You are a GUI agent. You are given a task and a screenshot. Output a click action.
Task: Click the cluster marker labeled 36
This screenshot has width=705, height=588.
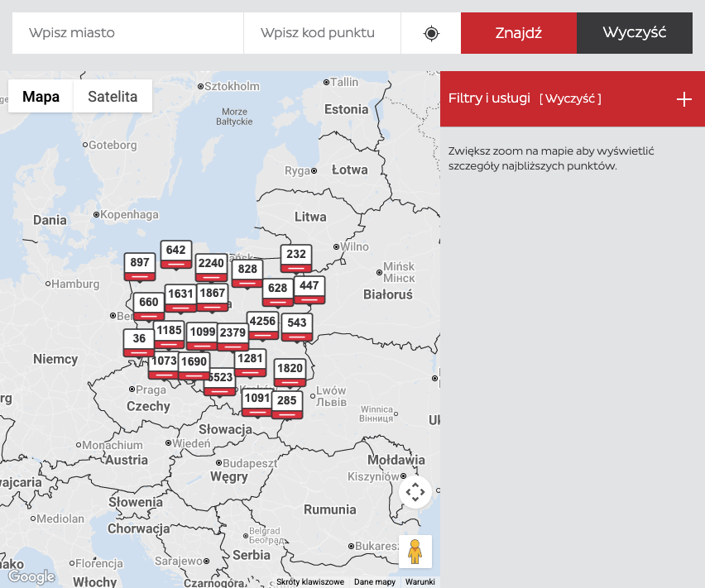coord(139,341)
